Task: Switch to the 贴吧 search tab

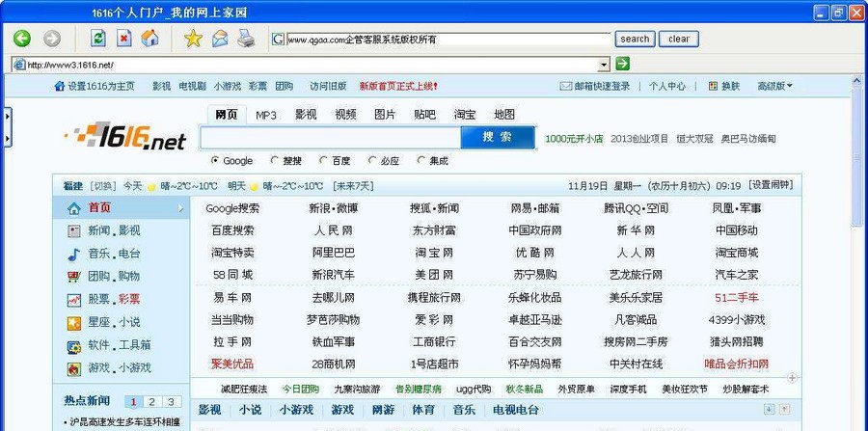Action: [x=424, y=115]
